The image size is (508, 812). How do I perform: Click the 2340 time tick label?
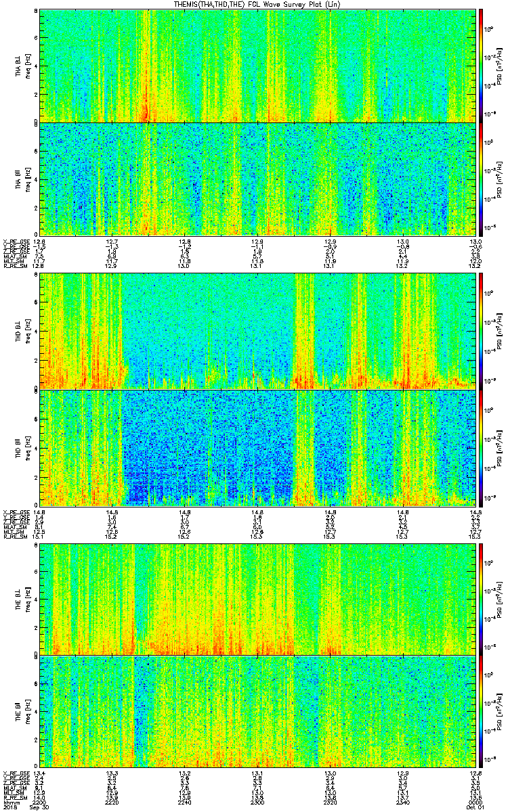pos(403,802)
